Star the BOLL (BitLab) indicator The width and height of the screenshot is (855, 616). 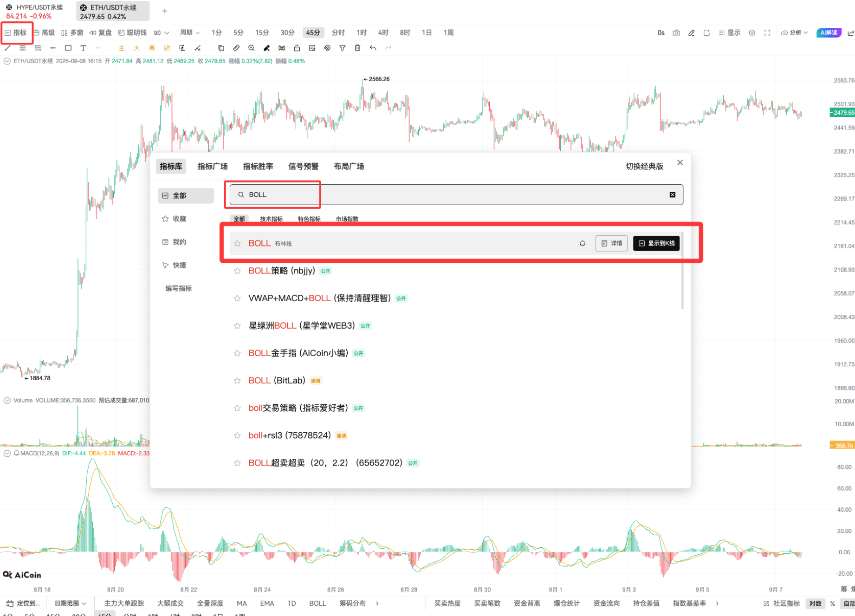tap(237, 380)
